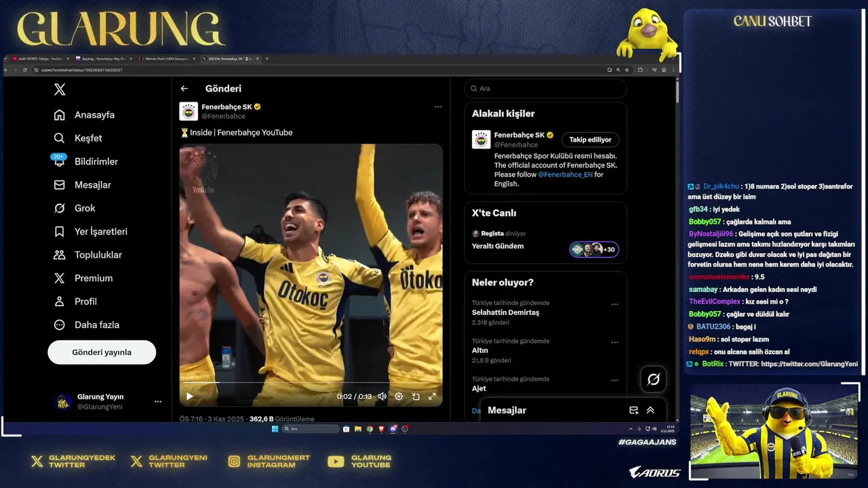Expand the Daha fazla menu
868x488 pixels.
tap(87, 325)
